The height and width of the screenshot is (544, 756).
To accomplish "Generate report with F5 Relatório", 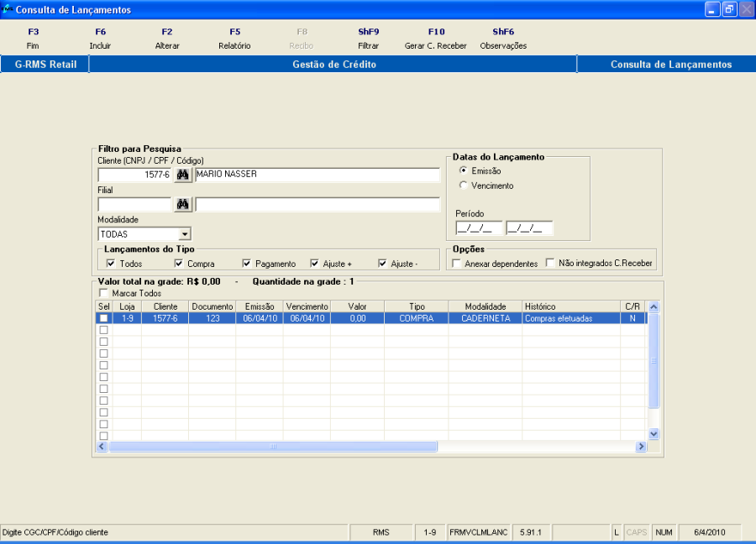I will pos(234,39).
